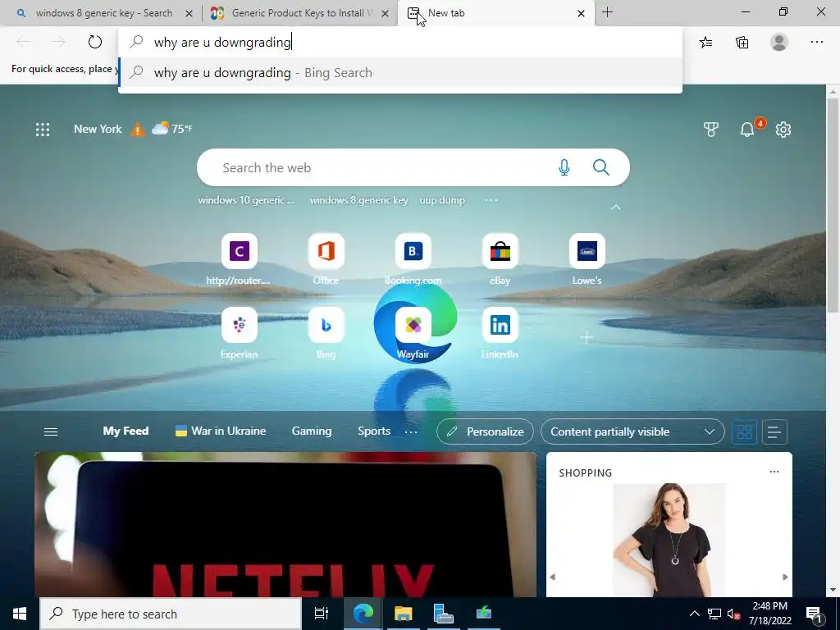Click the Personalize button

(x=485, y=431)
